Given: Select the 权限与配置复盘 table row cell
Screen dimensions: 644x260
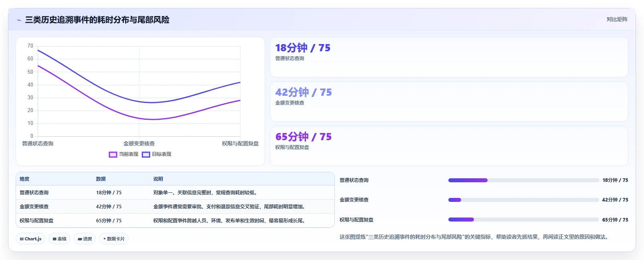Looking at the screenshot, I should [36, 221].
